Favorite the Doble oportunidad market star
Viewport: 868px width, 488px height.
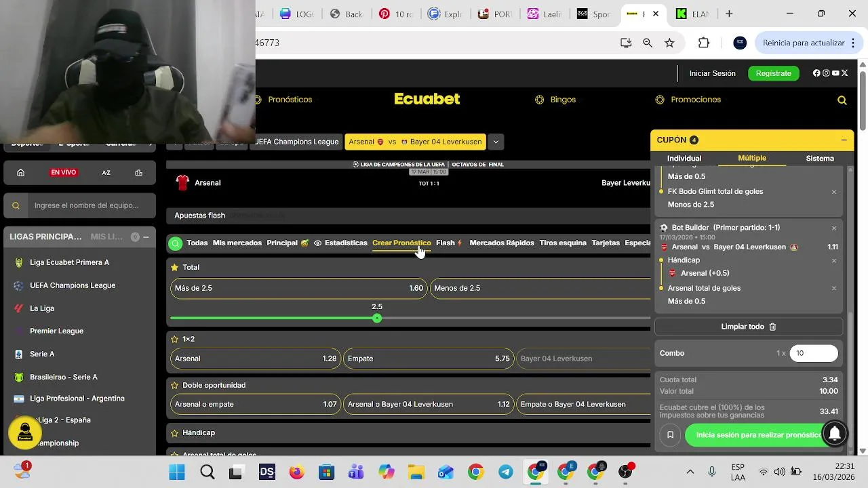(174, 385)
